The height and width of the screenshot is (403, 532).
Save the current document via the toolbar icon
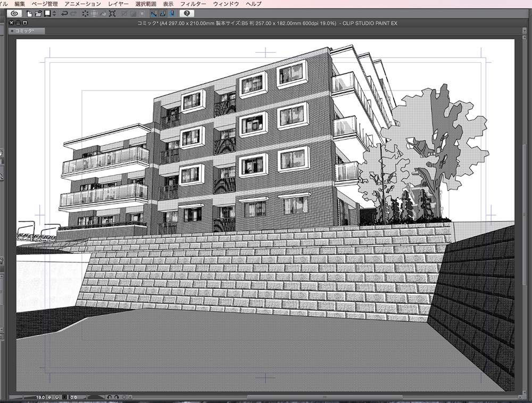click(47, 14)
